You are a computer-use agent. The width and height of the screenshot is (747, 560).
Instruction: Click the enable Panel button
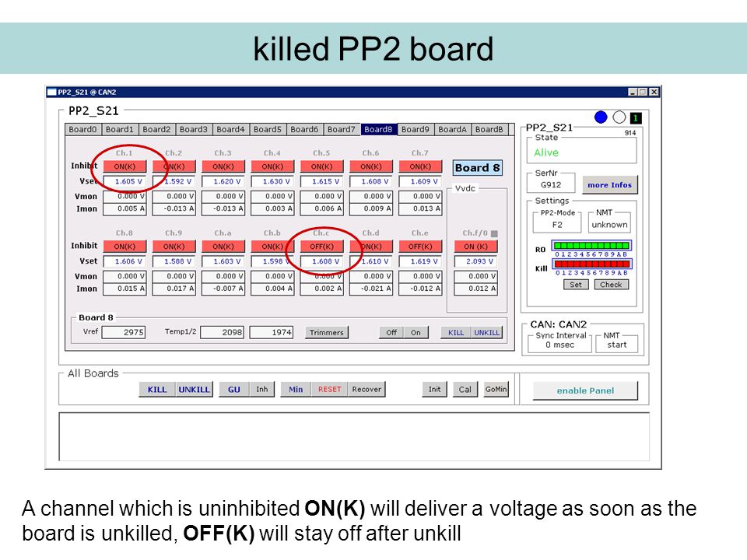point(585,390)
